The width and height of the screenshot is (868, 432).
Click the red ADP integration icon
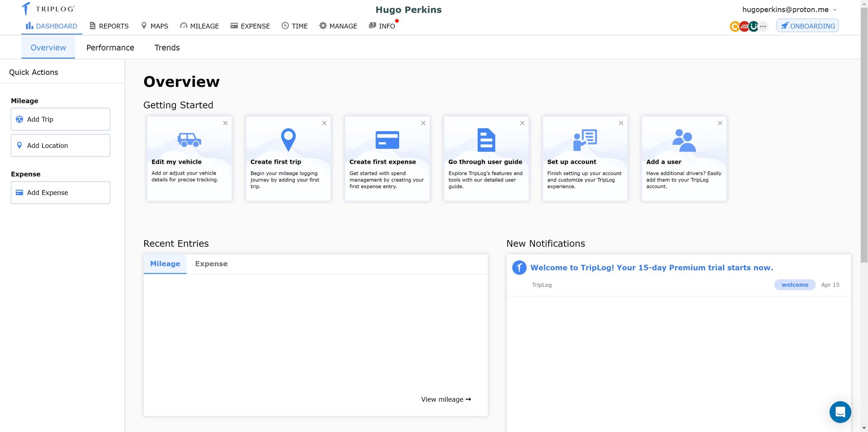(x=744, y=26)
